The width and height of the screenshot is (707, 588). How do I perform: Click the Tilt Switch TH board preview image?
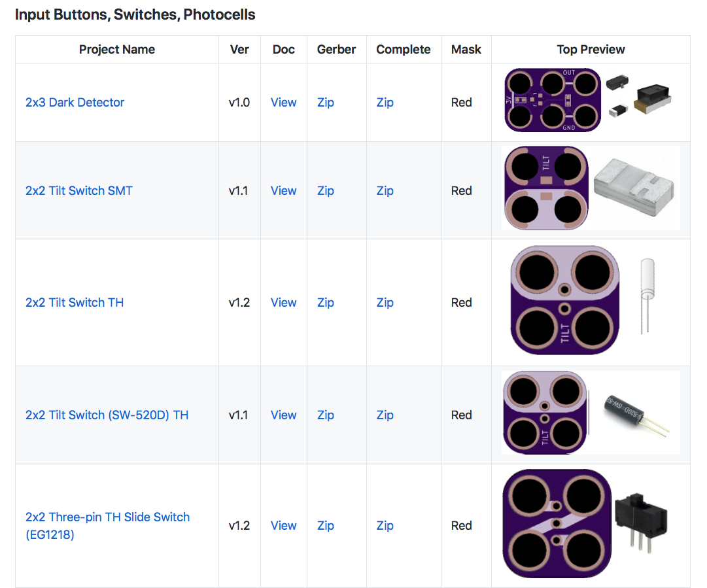click(564, 300)
